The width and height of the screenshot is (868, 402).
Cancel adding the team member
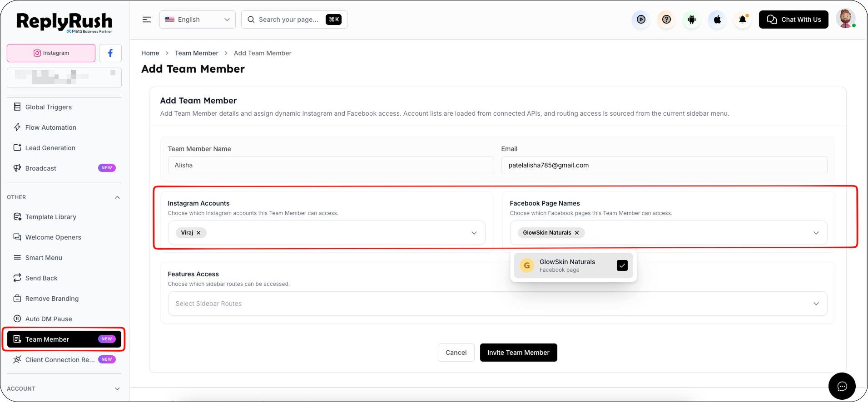(456, 353)
